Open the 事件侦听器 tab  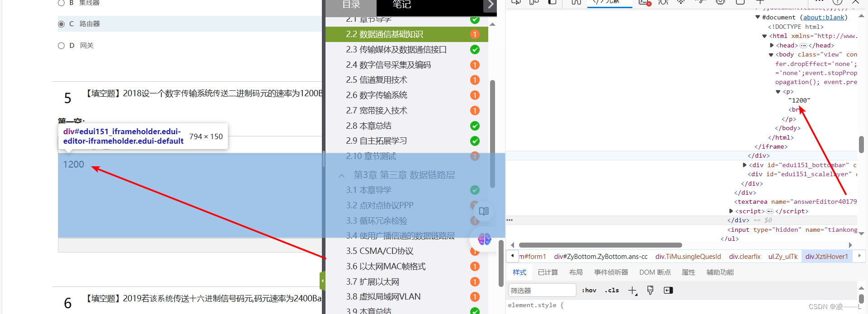point(611,272)
